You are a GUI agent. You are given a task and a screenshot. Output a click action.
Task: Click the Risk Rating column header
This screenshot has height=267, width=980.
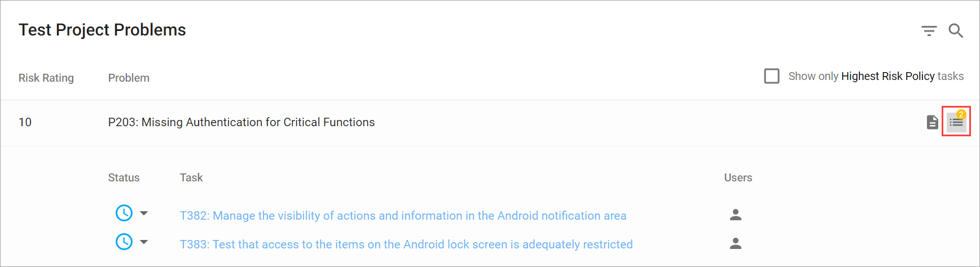pos(46,78)
